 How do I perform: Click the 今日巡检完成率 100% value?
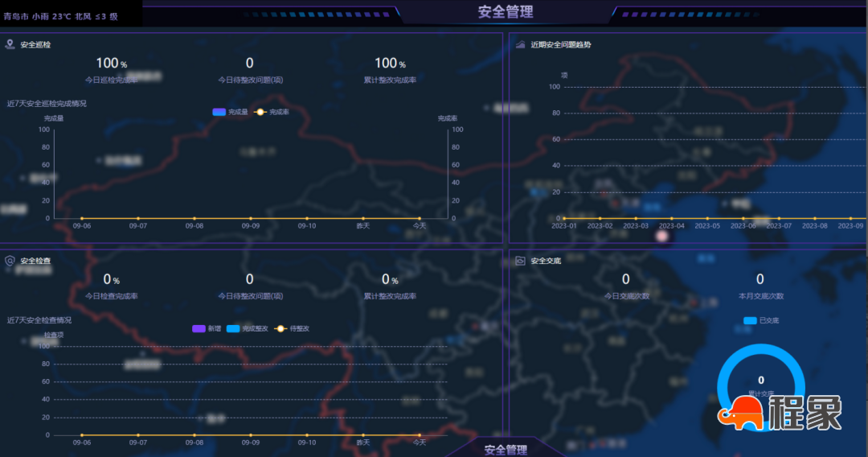pos(111,63)
